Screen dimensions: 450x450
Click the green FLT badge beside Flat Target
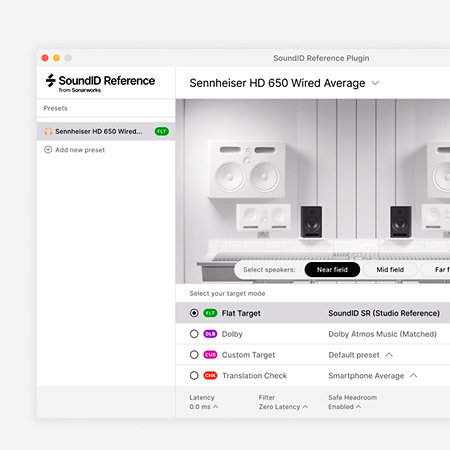[x=210, y=313]
